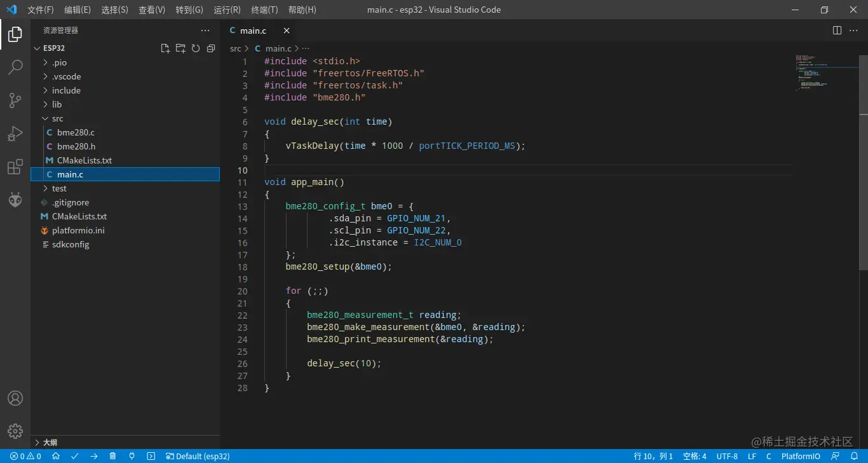This screenshot has width=868, height=463.
Task: Open the Extensions view
Action: (x=15, y=167)
